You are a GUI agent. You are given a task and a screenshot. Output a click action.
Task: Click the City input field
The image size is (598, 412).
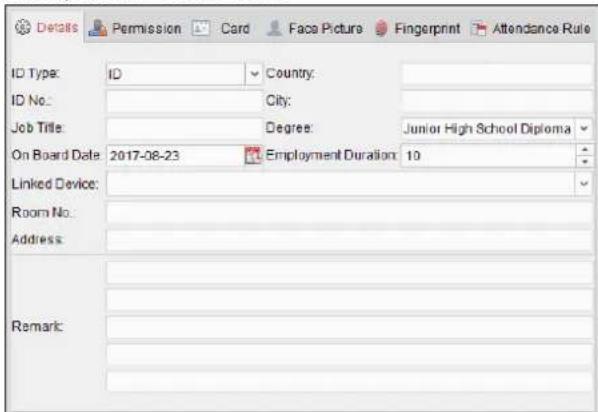tap(497, 101)
